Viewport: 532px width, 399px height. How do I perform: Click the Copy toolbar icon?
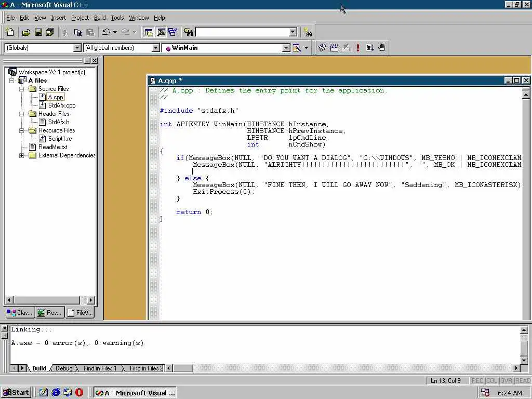point(78,32)
